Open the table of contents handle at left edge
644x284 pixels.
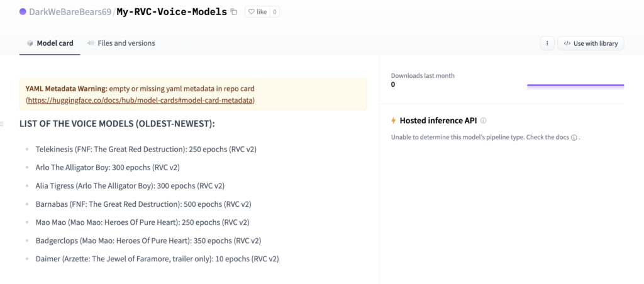(x=2, y=124)
